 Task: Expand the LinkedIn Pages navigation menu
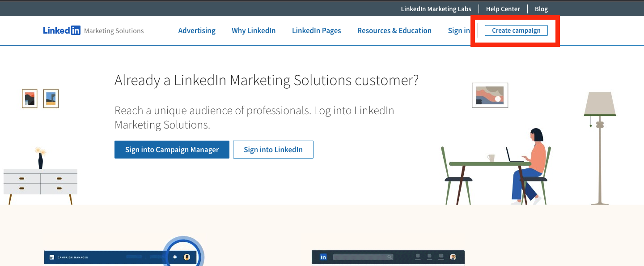pos(317,30)
